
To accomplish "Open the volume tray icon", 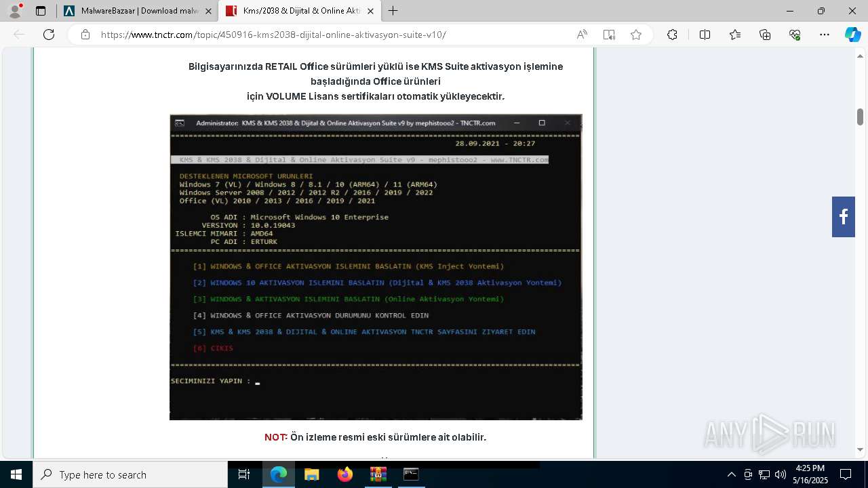I will [781, 474].
